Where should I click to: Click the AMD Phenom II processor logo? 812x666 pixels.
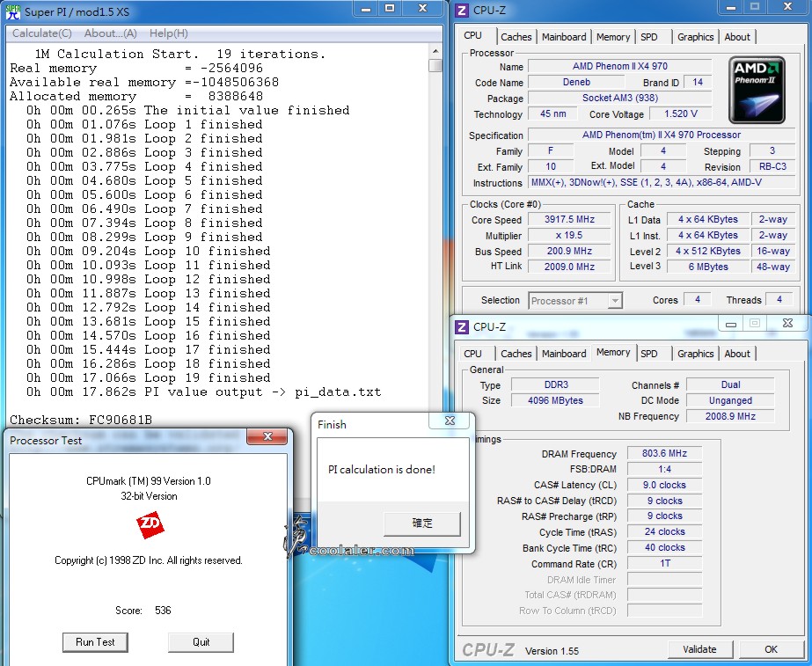tap(757, 90)
